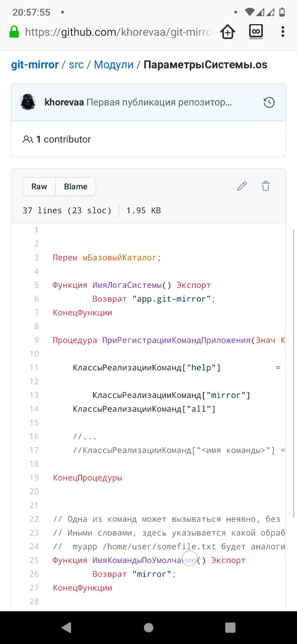Tap the github.com URL address bar
The height and width of the screenshot is (644, 297).
pyautogui.click(x=118, y=32)
